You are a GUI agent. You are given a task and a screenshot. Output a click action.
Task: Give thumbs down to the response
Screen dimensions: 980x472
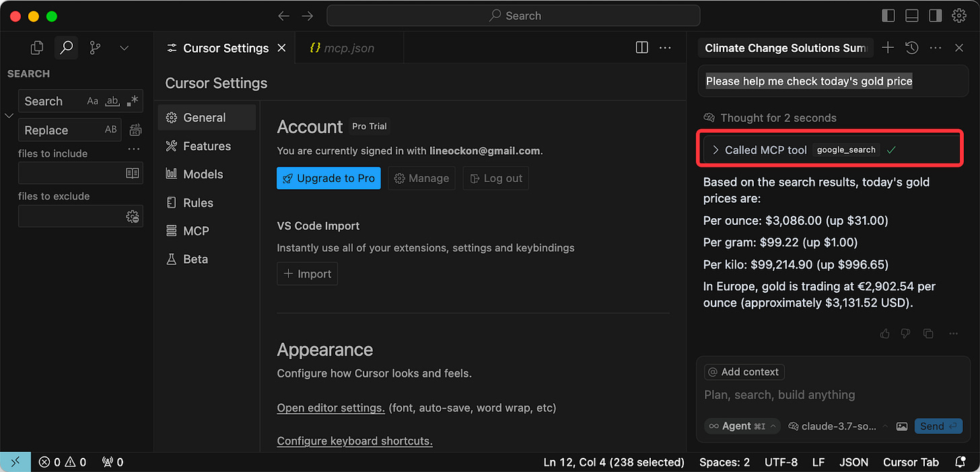(906, 333)
